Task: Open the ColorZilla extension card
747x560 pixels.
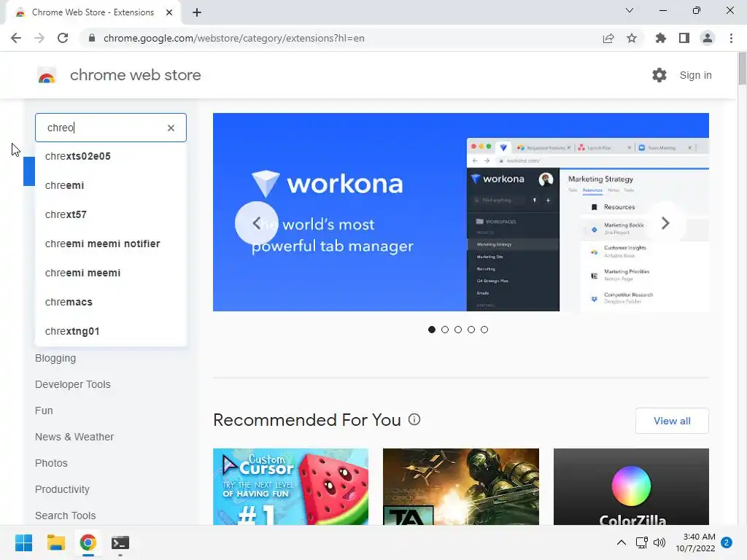Action: (x=631, y=486)
